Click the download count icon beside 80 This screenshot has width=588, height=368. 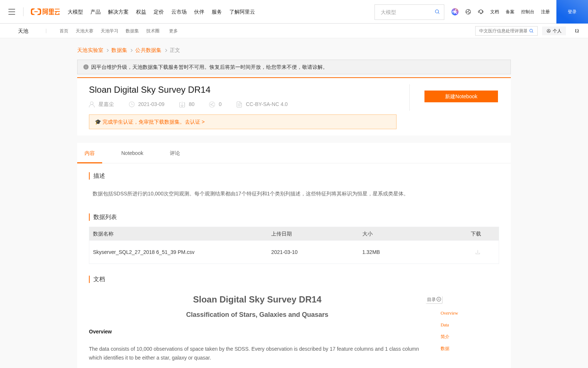coord(182,105)
